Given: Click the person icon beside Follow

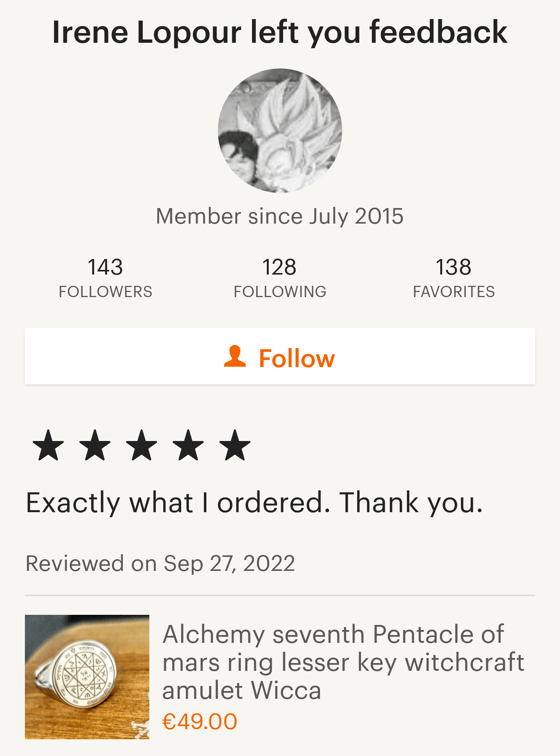Looking at the screenshot, I should (x=235, y=356).
